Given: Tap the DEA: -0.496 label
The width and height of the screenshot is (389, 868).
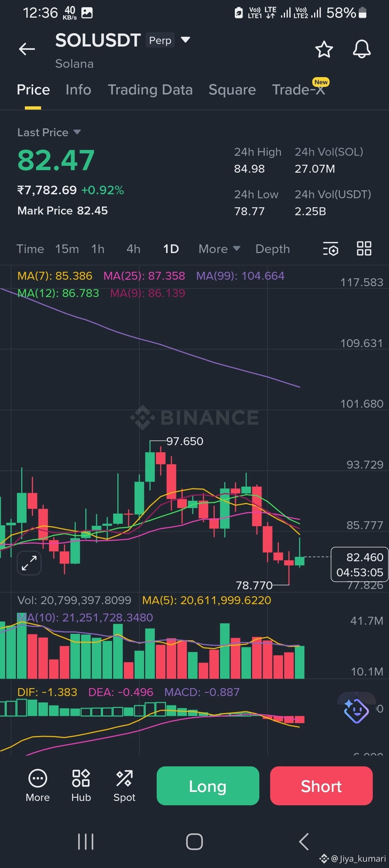Looking at the screenshot, I should click(x=121, y=692).
